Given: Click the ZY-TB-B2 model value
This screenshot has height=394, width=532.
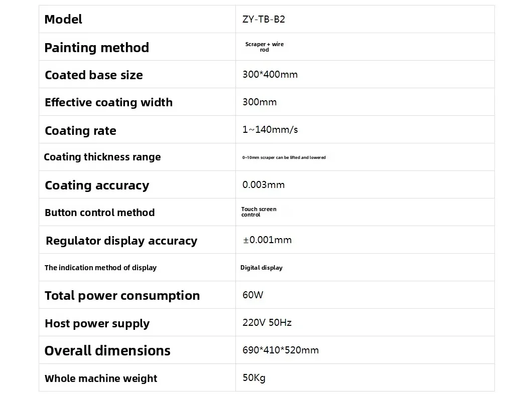Looking at the screenshot, I should coord(263,20).
